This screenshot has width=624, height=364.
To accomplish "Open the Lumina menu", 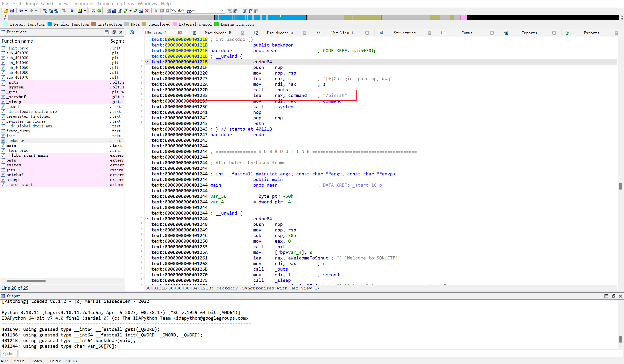I will click(x=105, y=4).
